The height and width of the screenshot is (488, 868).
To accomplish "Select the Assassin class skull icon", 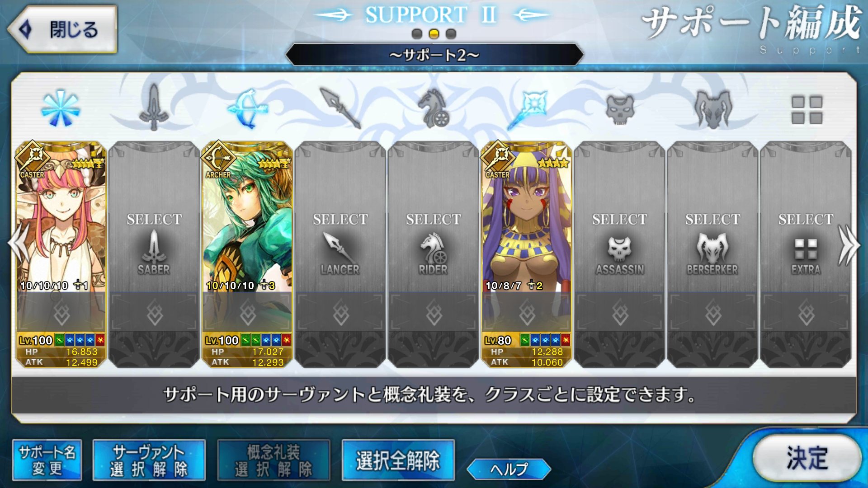I will (620, 109).
